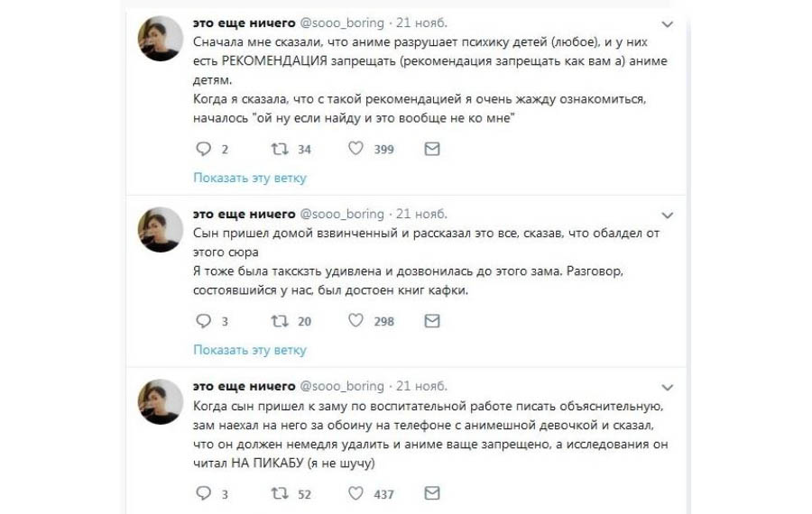Like the third tweet with 437 likes
The height and width of the screenshot is (514, 812).
click(x=355, y=493)
